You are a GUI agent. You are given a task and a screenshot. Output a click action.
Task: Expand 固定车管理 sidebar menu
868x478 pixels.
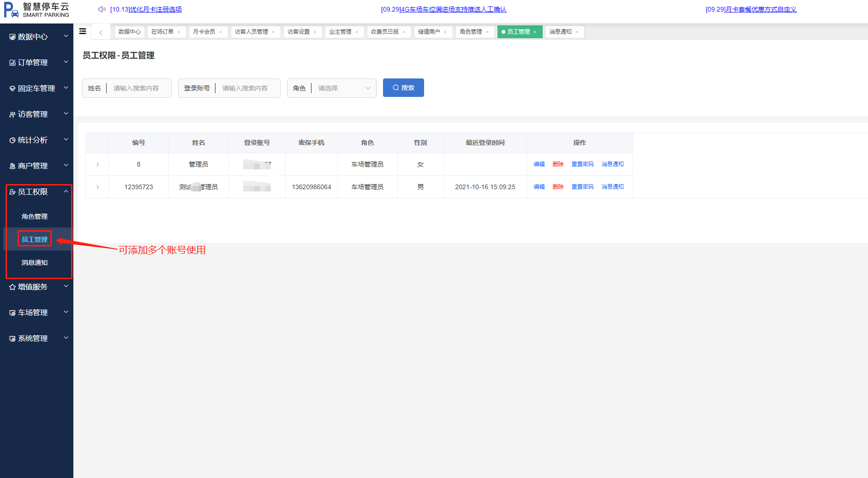(36, 88)
